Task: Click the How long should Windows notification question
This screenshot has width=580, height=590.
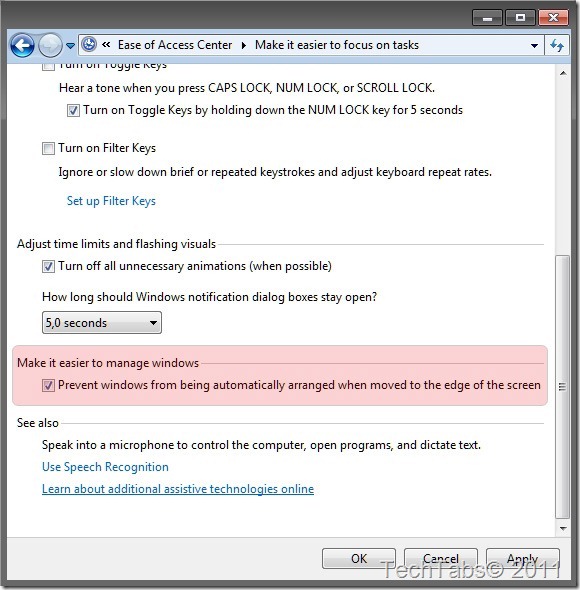Action: point(209,297)
